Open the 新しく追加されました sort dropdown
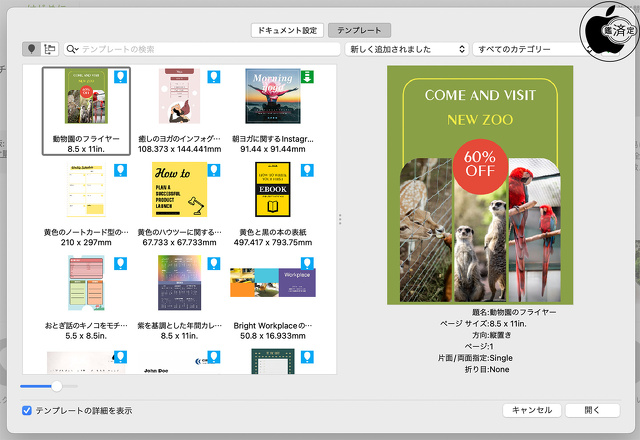 tap(406, 48)
